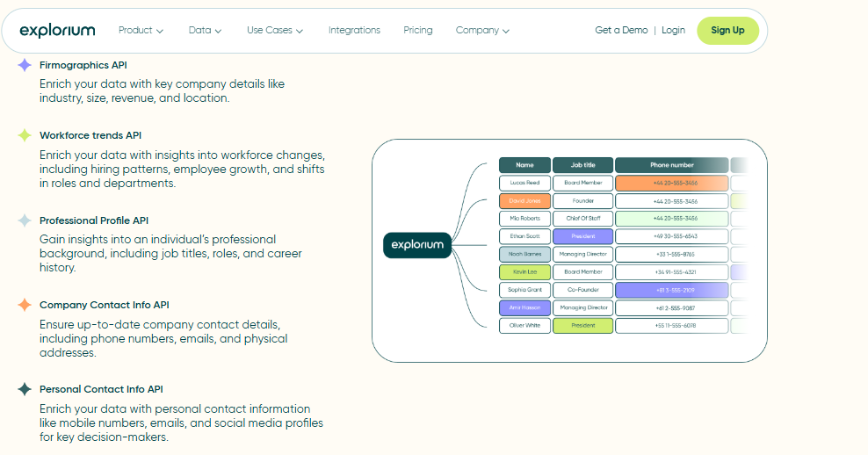Click the Chief Of Staff cell

(x=582, y=219)
